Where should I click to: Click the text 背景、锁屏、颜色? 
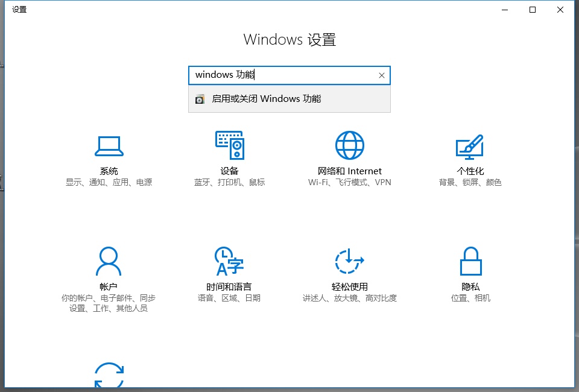tap(470, 182)
